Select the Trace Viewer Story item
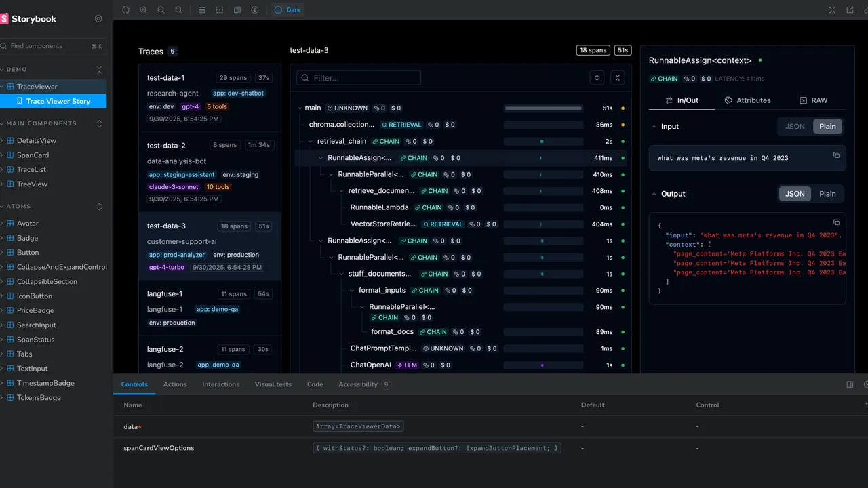This screenshot has height=488, width=868. tap(53, 101)
